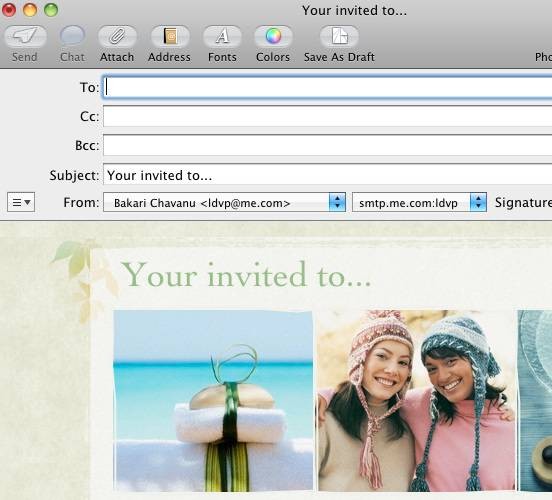
Task: Open the Colors wheel picker
Action: 273,36
